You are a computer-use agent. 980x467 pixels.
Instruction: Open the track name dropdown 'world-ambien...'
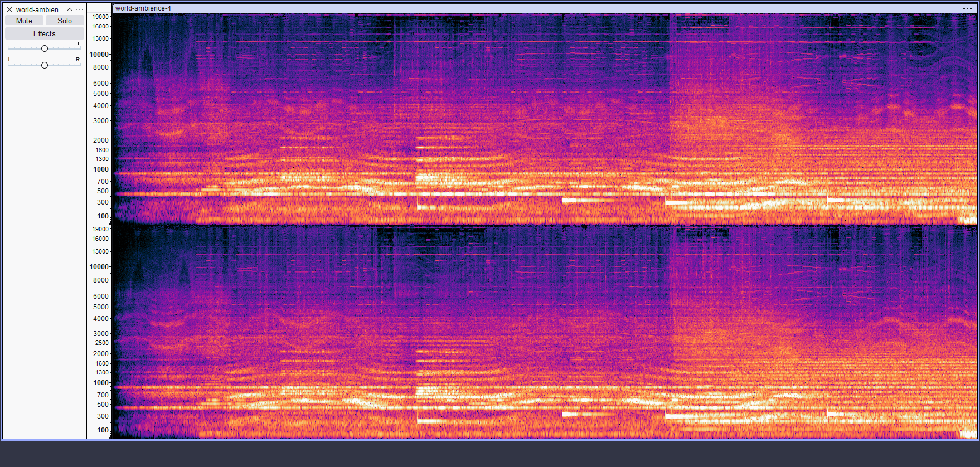tap(40, 9)
